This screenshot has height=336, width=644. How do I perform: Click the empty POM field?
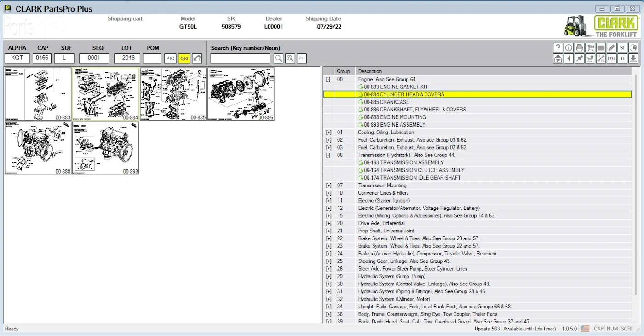coord(152,58)
